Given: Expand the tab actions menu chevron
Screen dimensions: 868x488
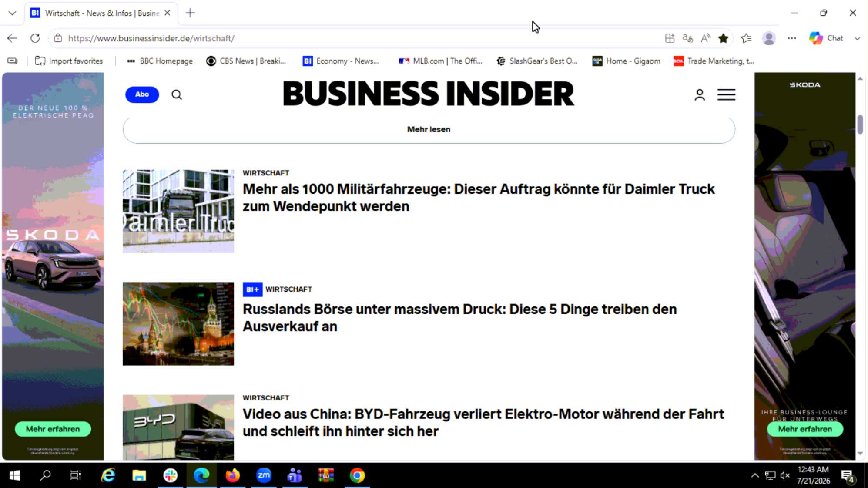Looking at the screenshot, I should tap(12, 13).
